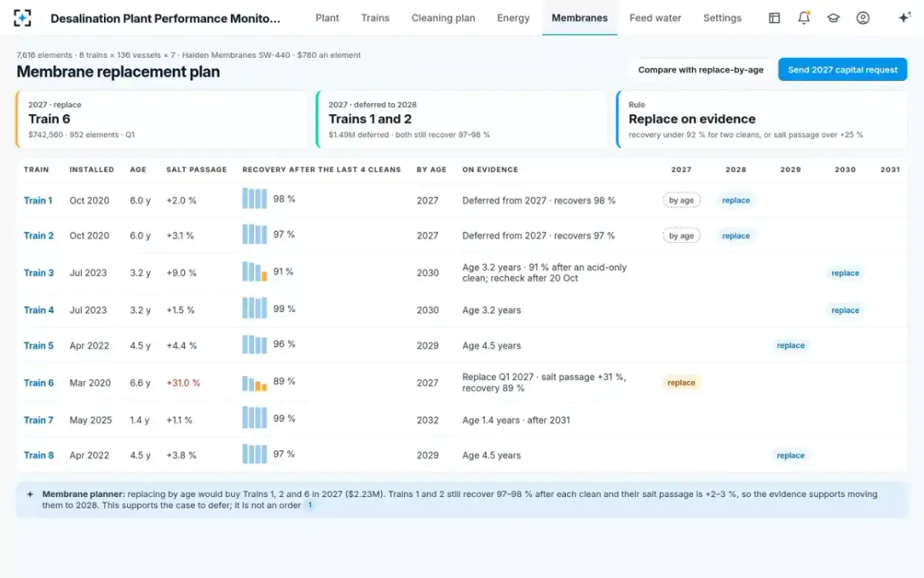The image size is (924, 578).
Task: Click Train 7 installed date May 2025
Action: coord(91,420)
